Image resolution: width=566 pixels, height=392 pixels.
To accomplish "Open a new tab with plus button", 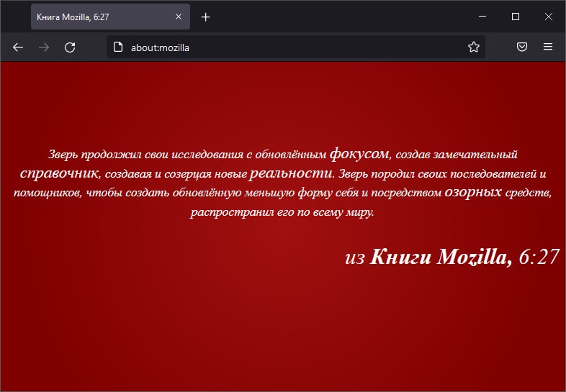I will pos(205,17).
